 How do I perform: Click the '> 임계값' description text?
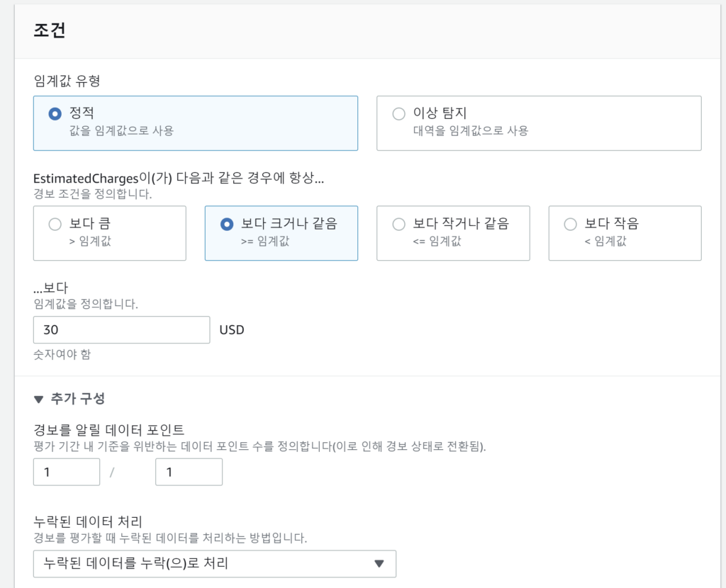[x=90, y=241]
